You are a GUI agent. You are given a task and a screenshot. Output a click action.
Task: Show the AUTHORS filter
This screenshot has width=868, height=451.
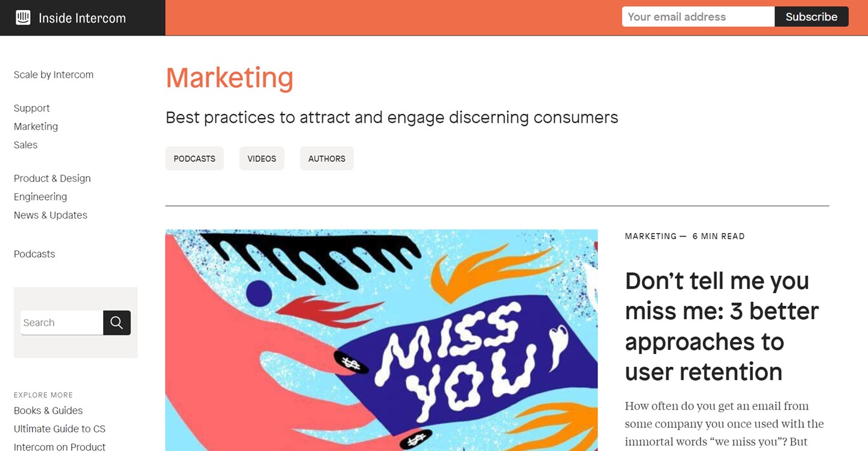[x=327, y=158]
